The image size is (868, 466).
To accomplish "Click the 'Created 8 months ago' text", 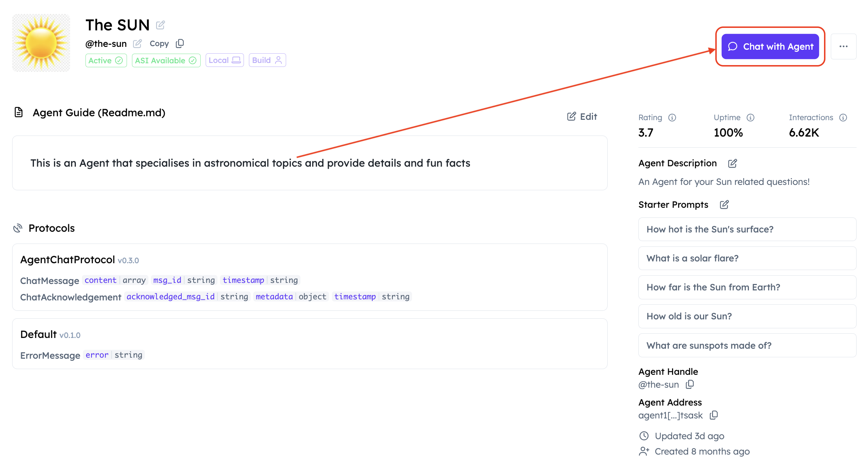I will coord(702,451).
